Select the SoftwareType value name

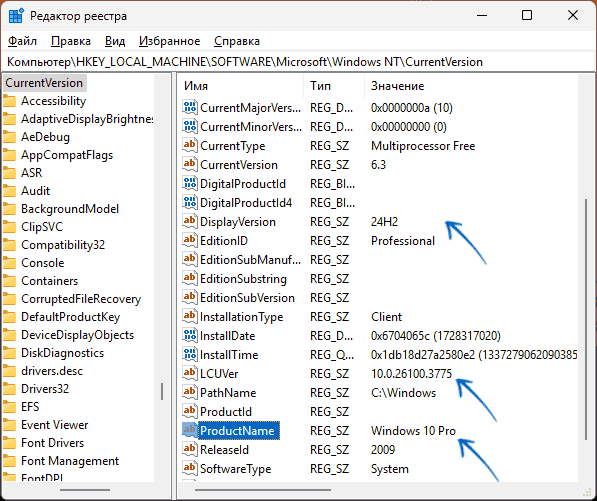[235, 469]
